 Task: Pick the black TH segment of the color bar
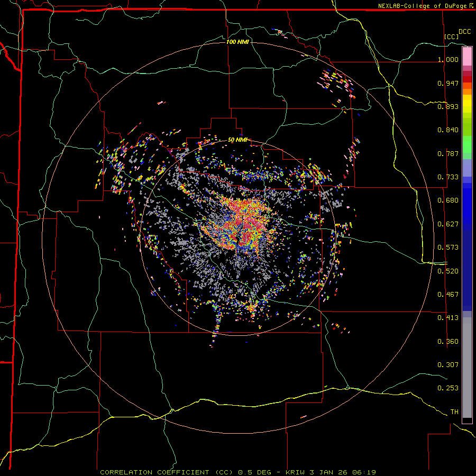point(467,420)
